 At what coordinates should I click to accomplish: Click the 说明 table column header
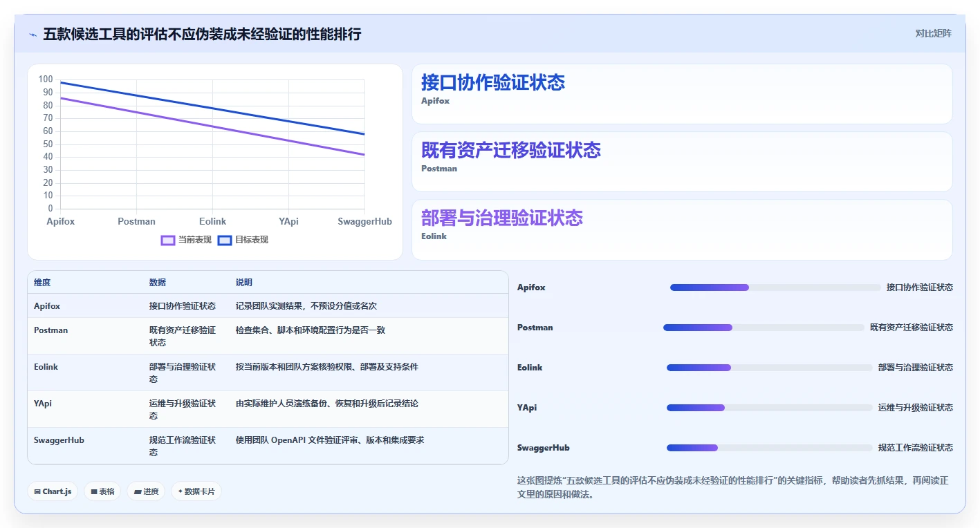point(244,283)
